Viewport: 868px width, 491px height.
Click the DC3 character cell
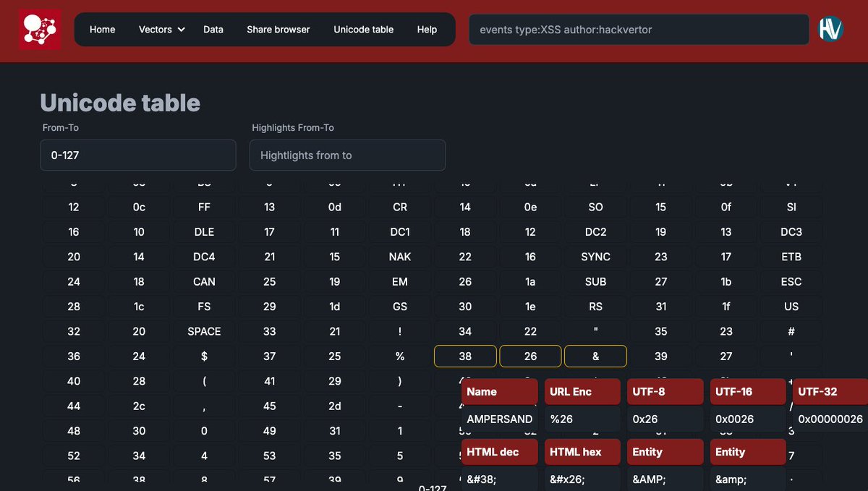pyautogui.click(x=791, y=232)
